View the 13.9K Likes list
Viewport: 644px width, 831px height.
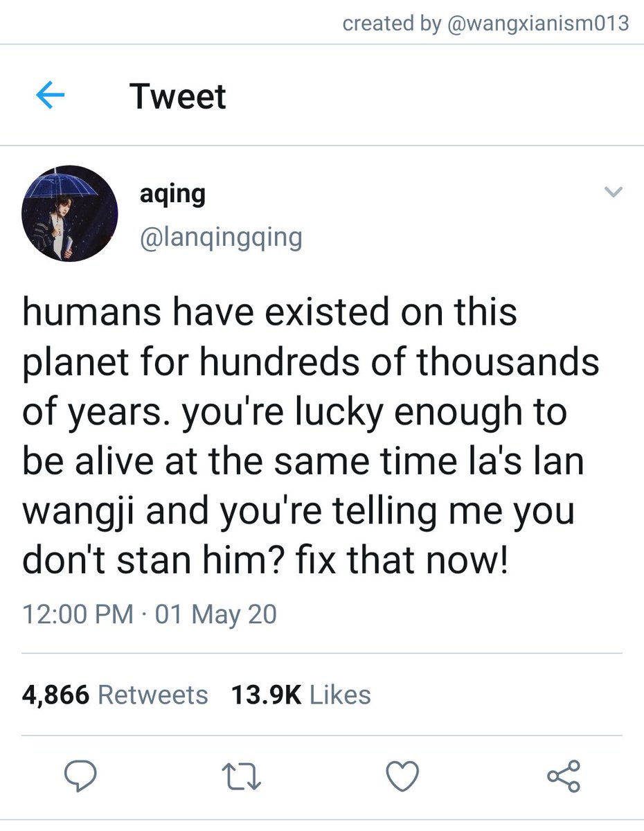301,695
